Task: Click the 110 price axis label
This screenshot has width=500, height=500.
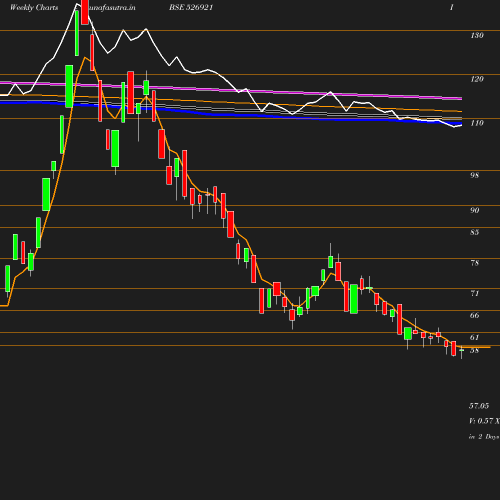Action: [x=477, y=123]
